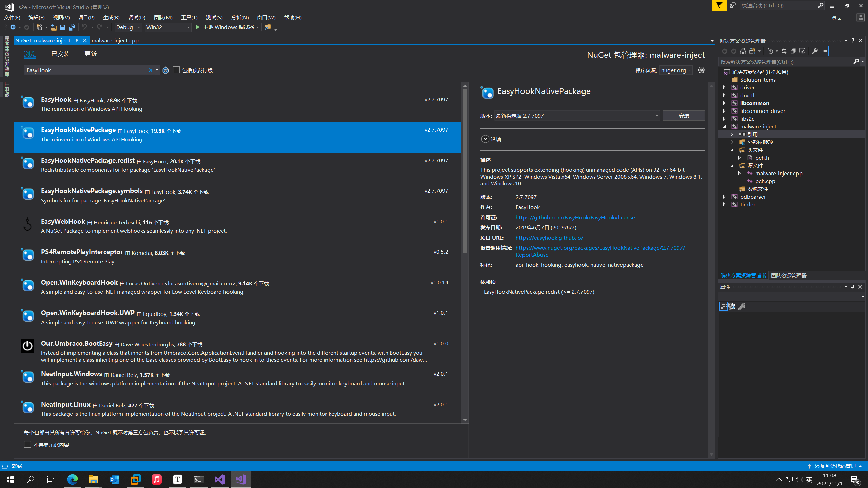Image resolution: width=868 pixels, height=488 pixels.
Task: Collapse all icon in Solution Explorer
Action: click(x=793, y=51)
